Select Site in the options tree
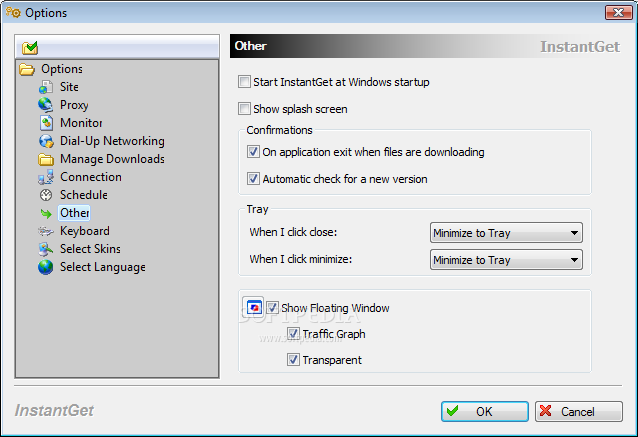The image size is (638, 437). pyautogui.click(x=69, y=87)
